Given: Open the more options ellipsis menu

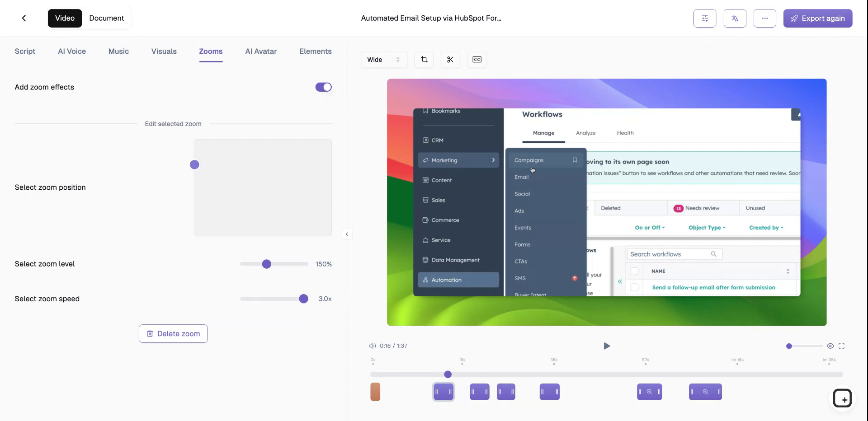Looking at the screenshot, I should pos(764,18).
